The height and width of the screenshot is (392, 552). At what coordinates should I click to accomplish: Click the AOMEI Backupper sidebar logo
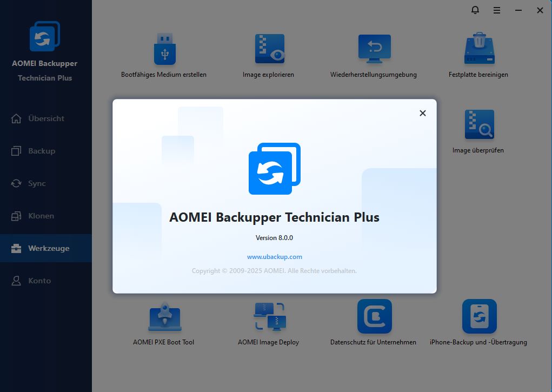45,36
